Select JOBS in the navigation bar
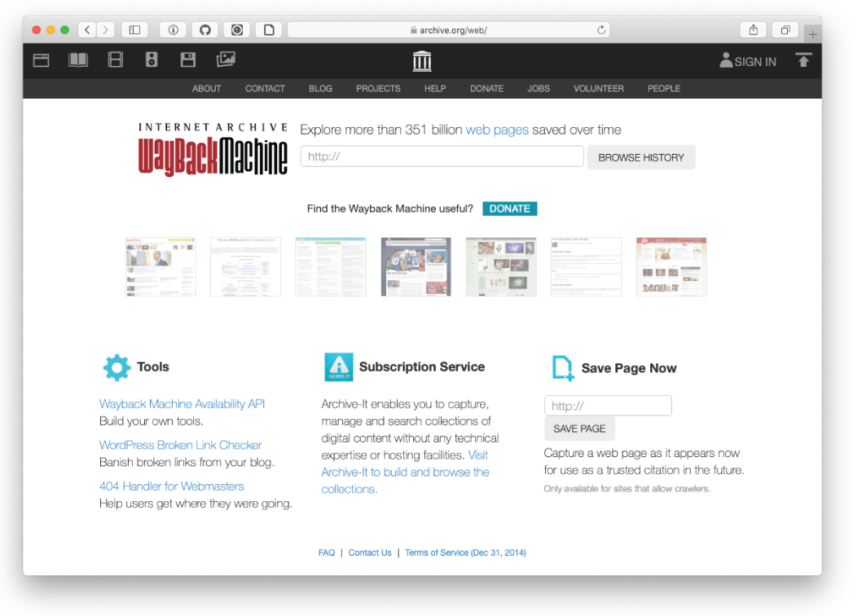This screenshot has height=616, width=862. click(x=539, y=89)
